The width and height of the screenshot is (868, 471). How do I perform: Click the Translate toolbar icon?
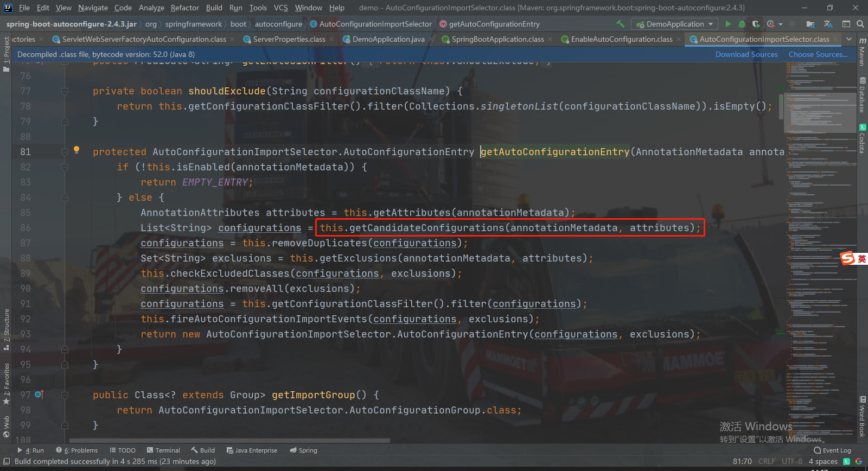pyautogui.click(x=828, y=24)
